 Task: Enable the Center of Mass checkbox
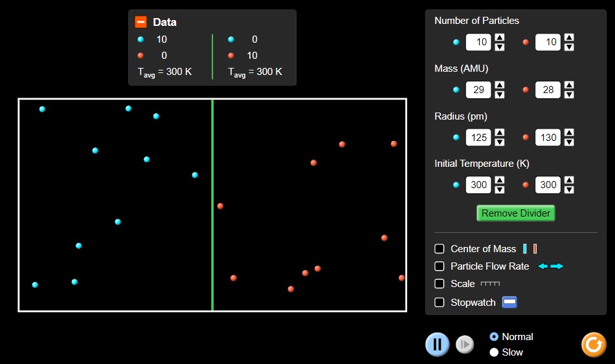click(x=440, y=249)
